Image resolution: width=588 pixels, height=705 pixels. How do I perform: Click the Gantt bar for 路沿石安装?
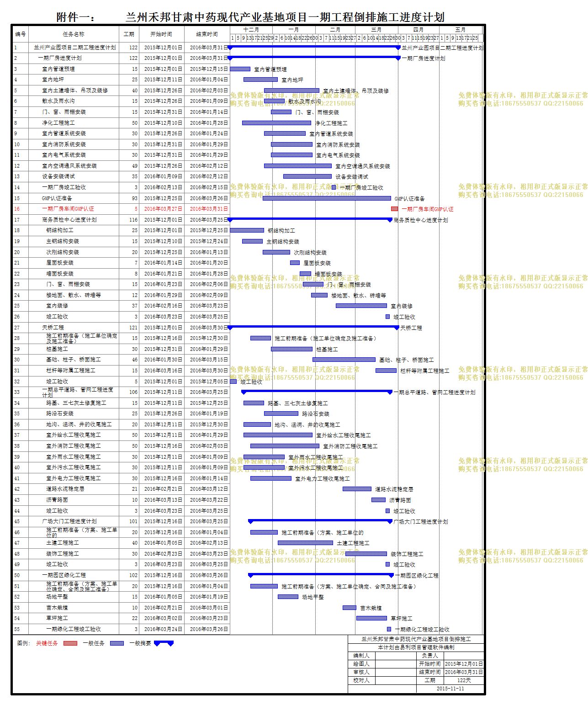(x=281, y=413)
